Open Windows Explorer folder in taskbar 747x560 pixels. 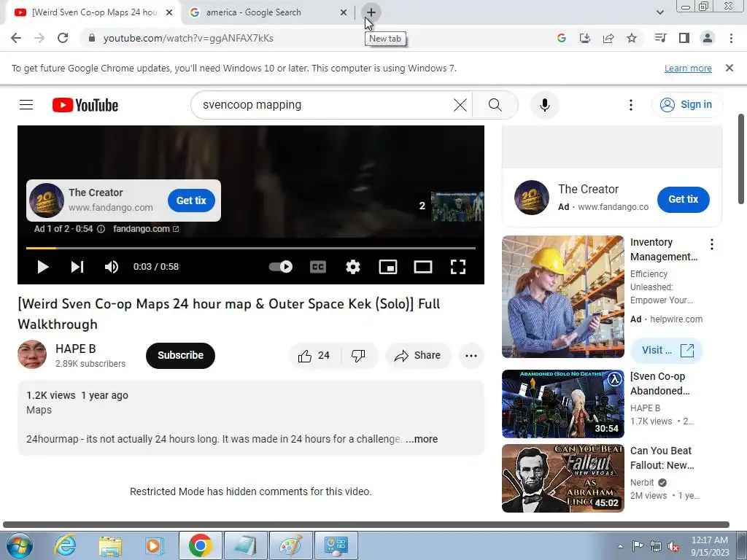111,545
